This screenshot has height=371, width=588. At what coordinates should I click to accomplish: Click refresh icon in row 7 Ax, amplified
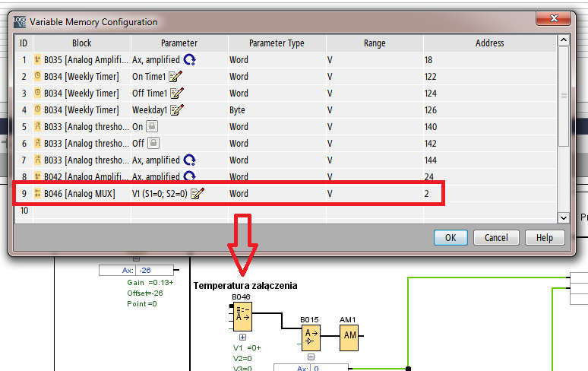(190, 160)
